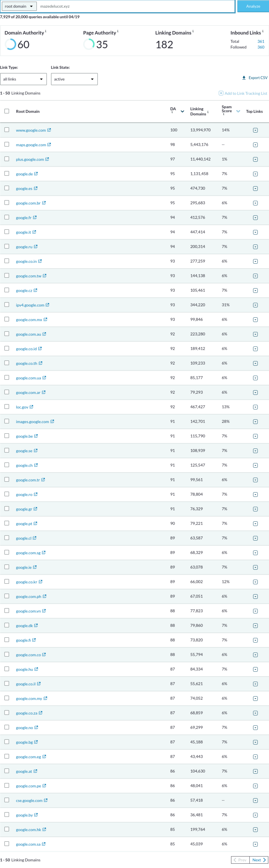
Task: Click the Export CSV download icon
Action: click(244, 78)
